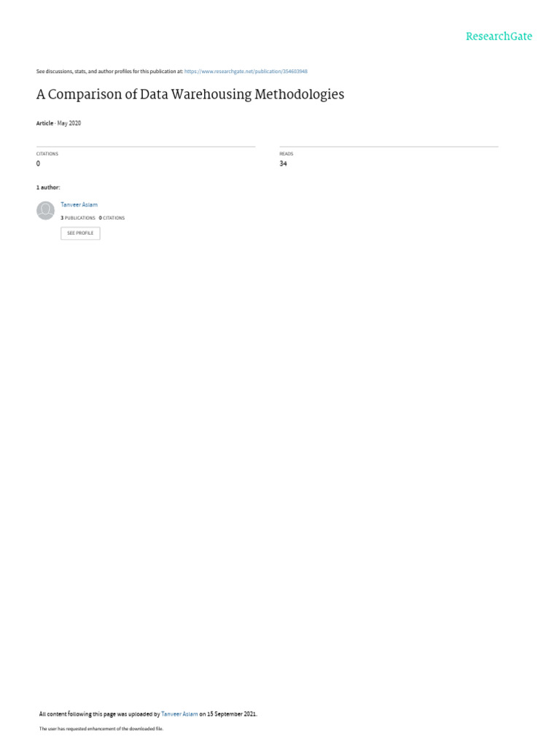This screenshot has height=747, width=560.
Task: Click the author's gray avatar icon
Action: point(46,211)
